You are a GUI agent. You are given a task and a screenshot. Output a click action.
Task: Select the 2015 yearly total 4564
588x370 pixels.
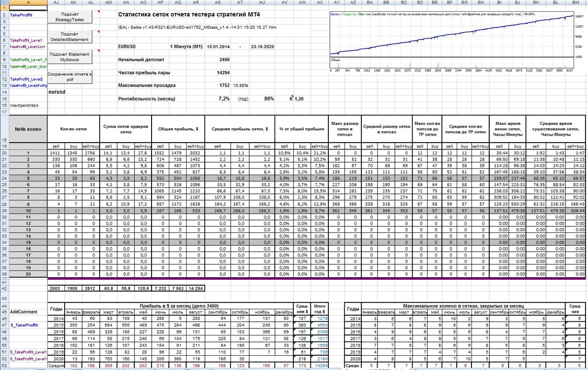tap(319, 325)
